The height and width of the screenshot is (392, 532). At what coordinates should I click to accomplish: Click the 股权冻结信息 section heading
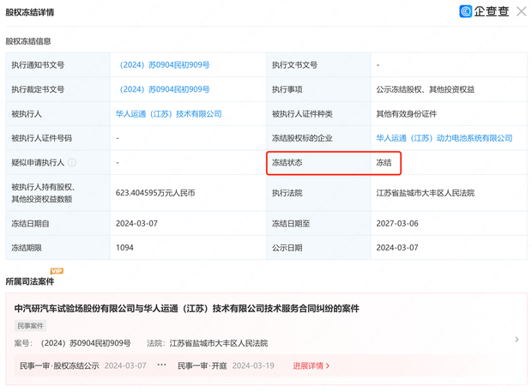(28, 41)
